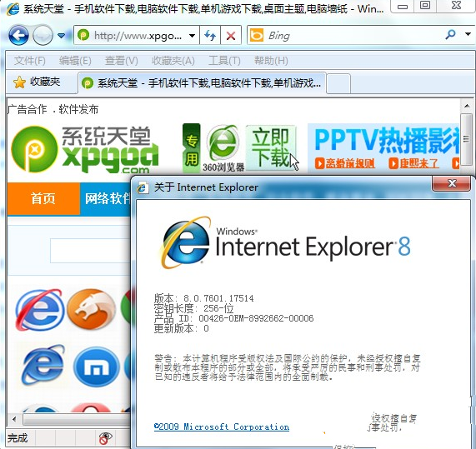Click the 密钥长度: 256-位 text
The width and height of the screenshot is (476, 449).
193,308
